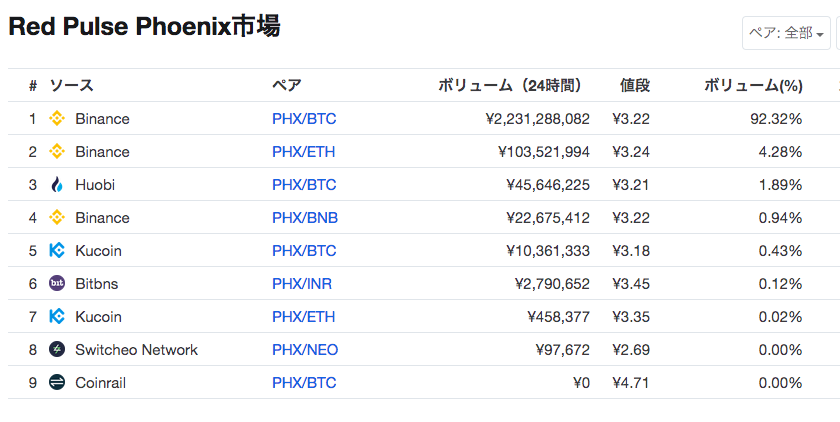Viewport: 840px width, 422px height.
Task: Sort by ボリューム(%) column header
Action: click(x=753, y=85)
